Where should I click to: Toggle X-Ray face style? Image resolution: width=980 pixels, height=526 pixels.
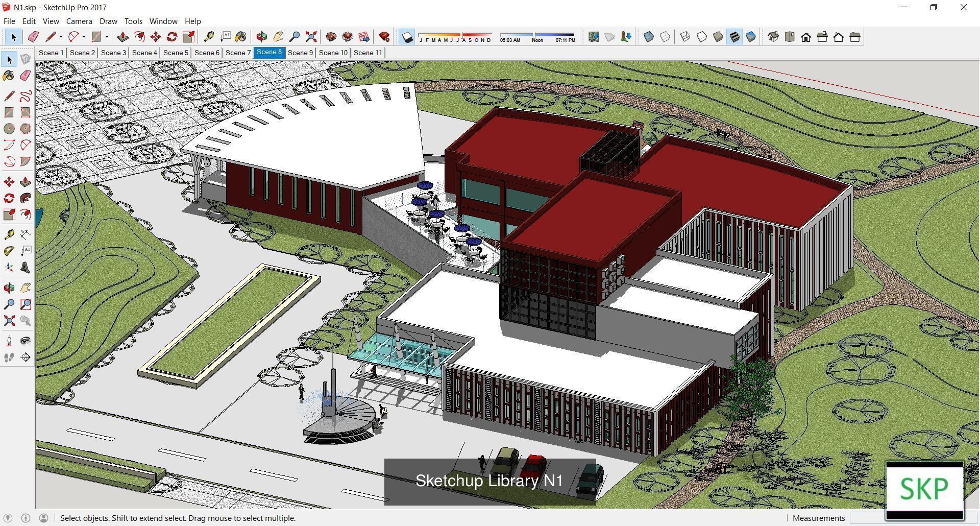649,37
